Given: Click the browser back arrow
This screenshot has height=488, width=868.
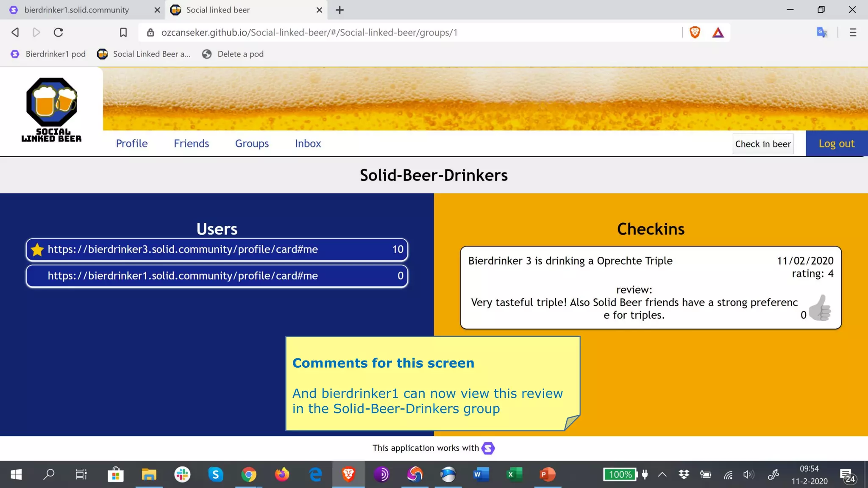Looking at the screenshot, I should pos(15,32).
